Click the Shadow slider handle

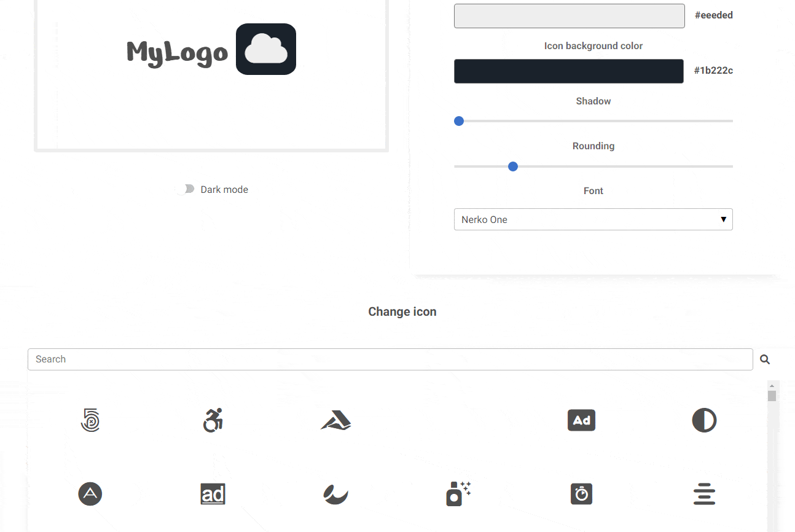(x=459, y=121)
